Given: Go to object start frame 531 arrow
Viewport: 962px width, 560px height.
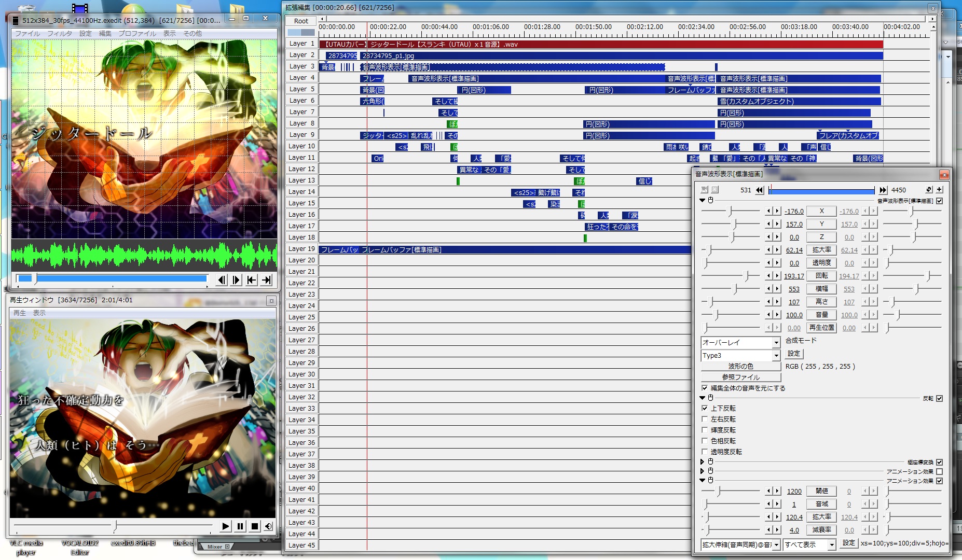Looking at the screenshot, I should [x=760, y=190].
